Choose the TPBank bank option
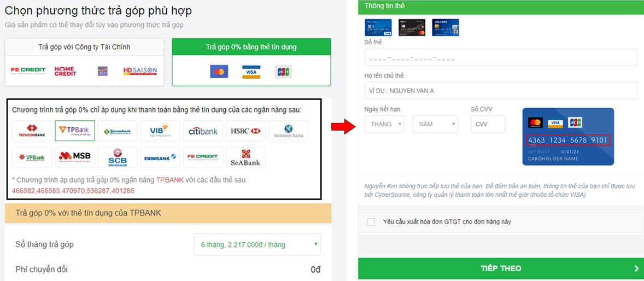644x281 pixels. (75, 131)
